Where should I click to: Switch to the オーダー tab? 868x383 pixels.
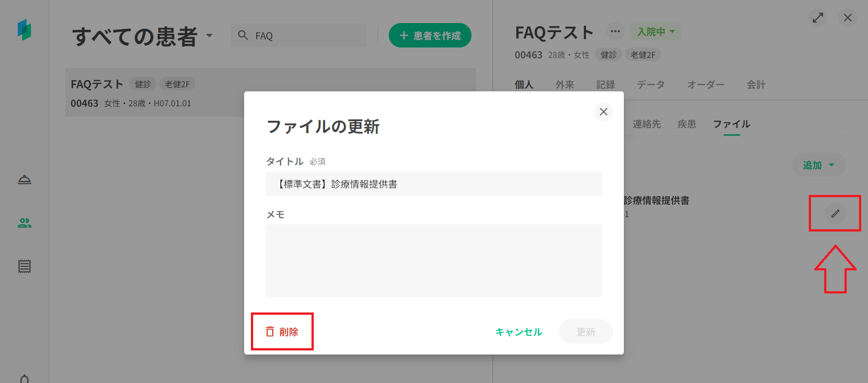tap(706, 85)
